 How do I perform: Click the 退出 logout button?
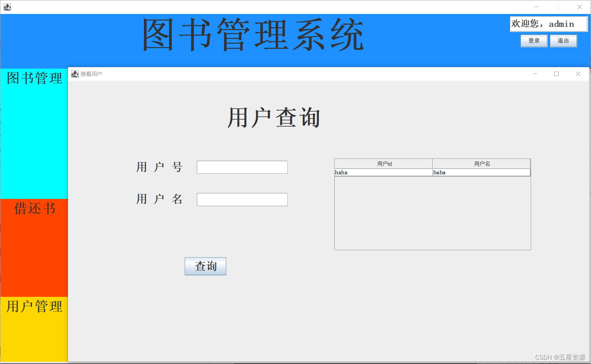[563, 41]
